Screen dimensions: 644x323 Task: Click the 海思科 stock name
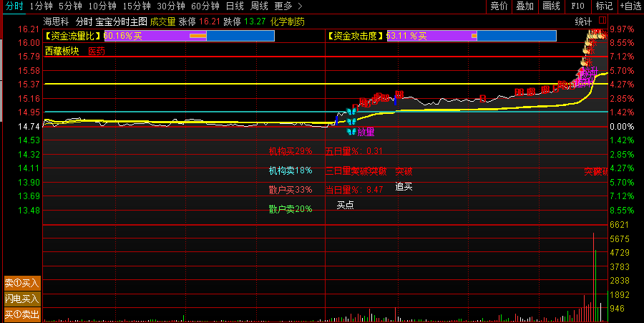point(57,21)
